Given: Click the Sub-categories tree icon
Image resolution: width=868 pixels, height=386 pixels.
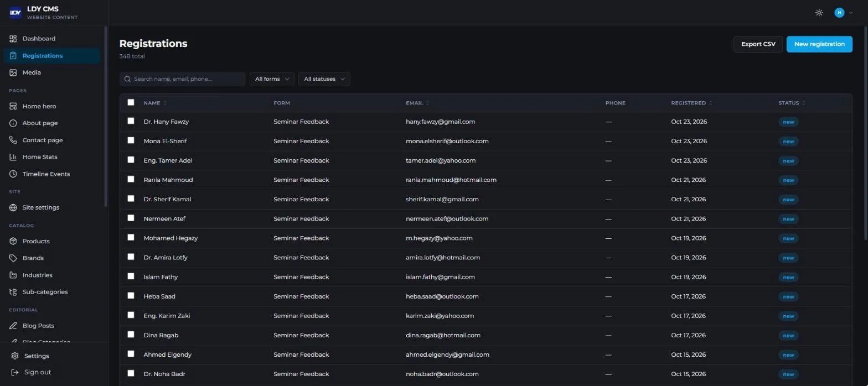Looking at the screenshot, I should [13, 292].
